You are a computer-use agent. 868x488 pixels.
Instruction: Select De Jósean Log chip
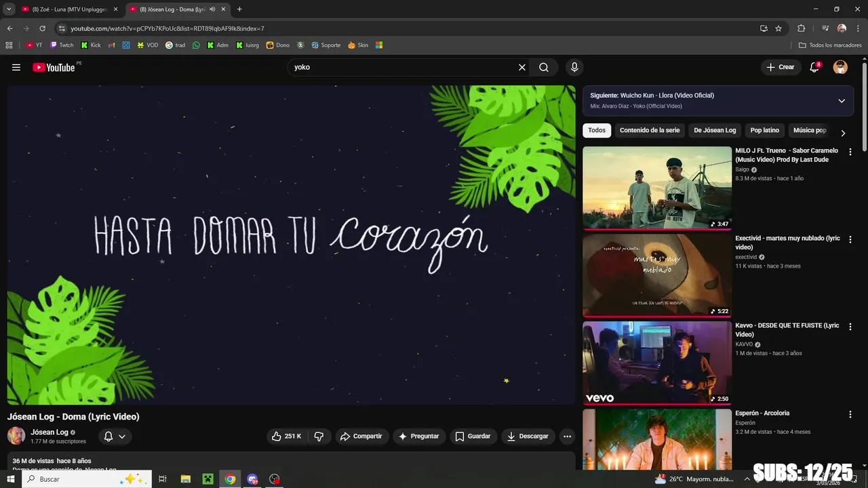tap(715, 130)
